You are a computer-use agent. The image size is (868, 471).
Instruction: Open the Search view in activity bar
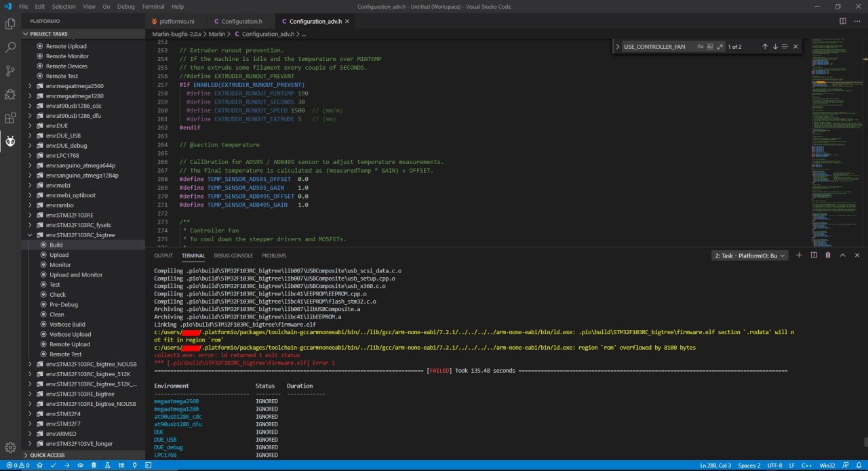click(x=10, y=47)
